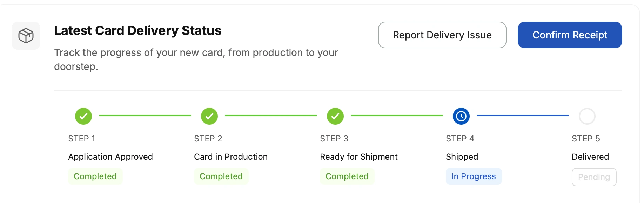644x203 pixels.
Task: Select the Delivered step label
Action: click(590, 157)
